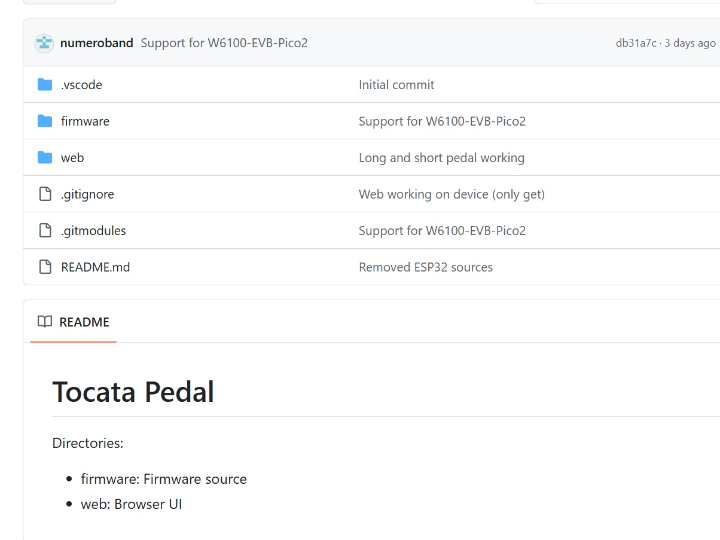720x540 pixels.
Task: Navigate into the web folder
Action: (x=72, y=158)
